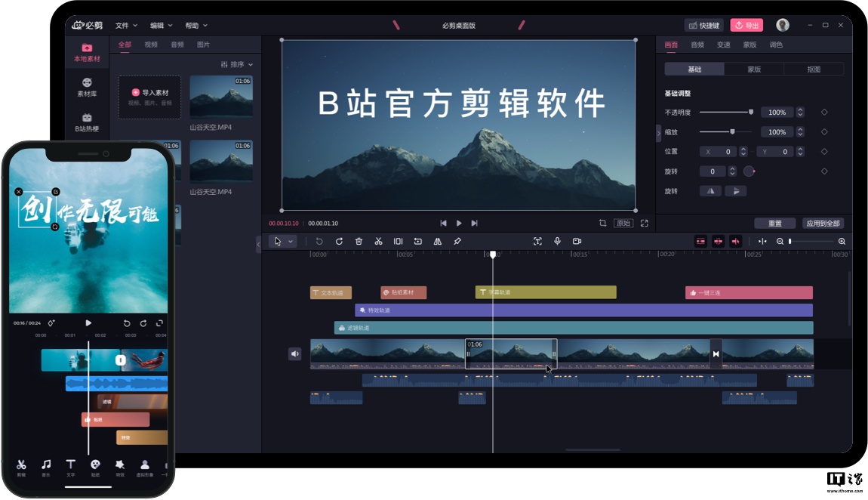Open 本地素材 panel in the left sidebar

coord(85,51)
